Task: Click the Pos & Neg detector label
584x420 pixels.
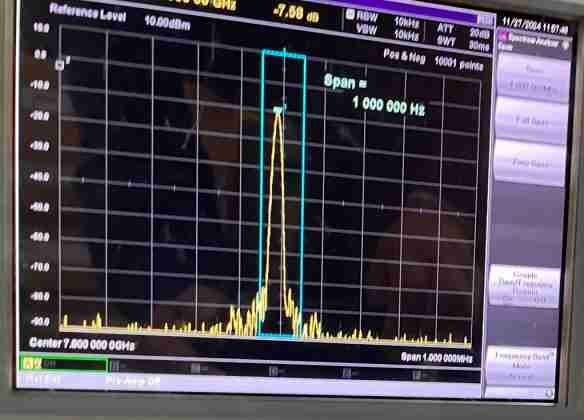Action: tap(404, 56)
